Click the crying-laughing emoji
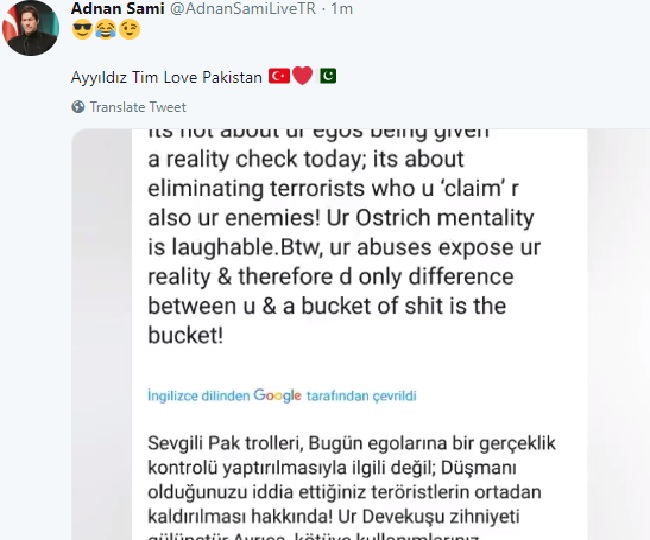The image size is (650, 540). tap(105, 30)
